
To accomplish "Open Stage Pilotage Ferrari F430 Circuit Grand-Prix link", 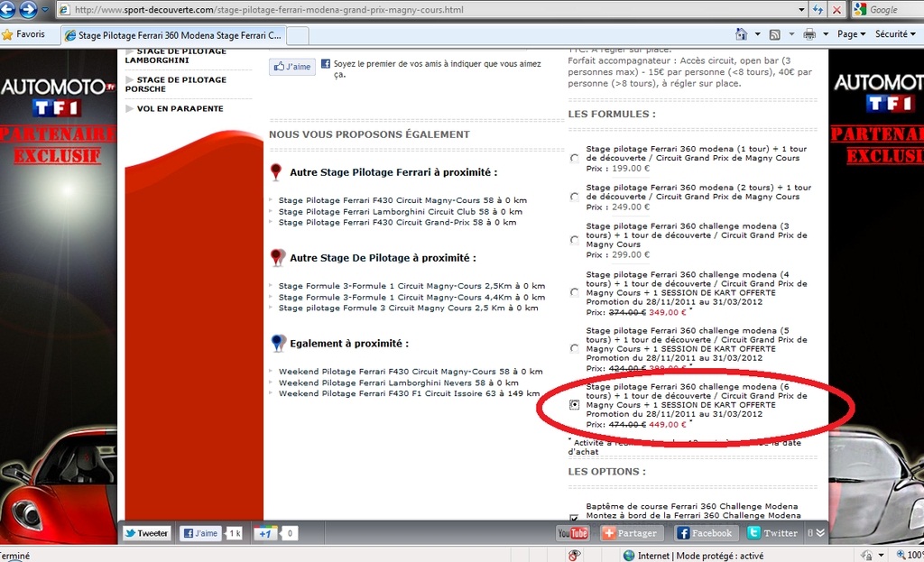I will click(x=397, y=222).
